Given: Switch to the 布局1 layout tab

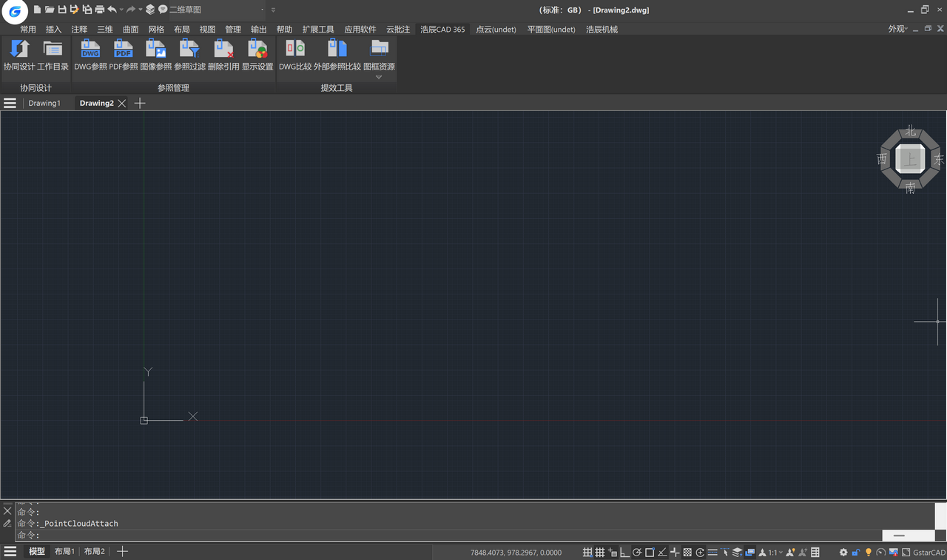Looking at the screenshot, I should coord(64,552).
